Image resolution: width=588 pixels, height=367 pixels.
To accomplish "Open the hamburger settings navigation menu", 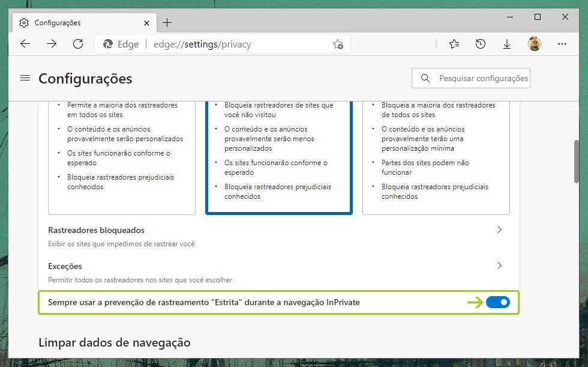I will [25, 78].
